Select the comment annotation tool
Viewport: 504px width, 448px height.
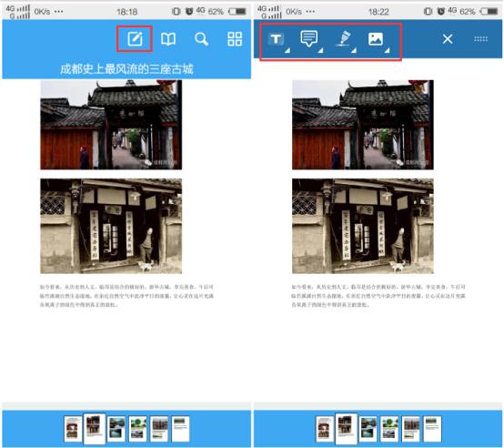pyautogui.click(x=309, y=39)
